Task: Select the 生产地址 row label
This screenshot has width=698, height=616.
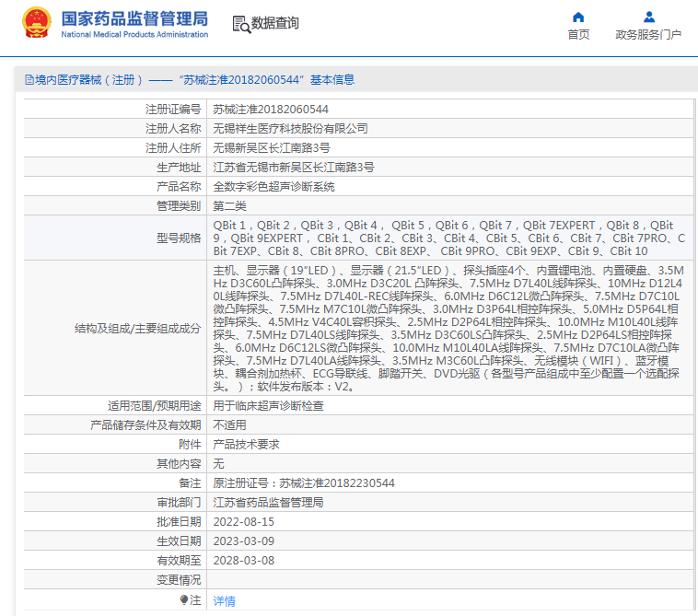Action: (x=179, y=168)
